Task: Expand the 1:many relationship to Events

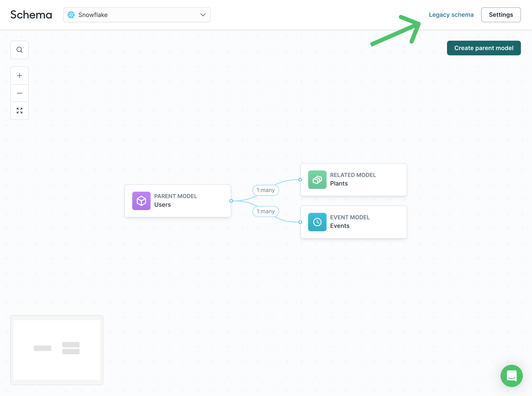Action: point(265,211)
